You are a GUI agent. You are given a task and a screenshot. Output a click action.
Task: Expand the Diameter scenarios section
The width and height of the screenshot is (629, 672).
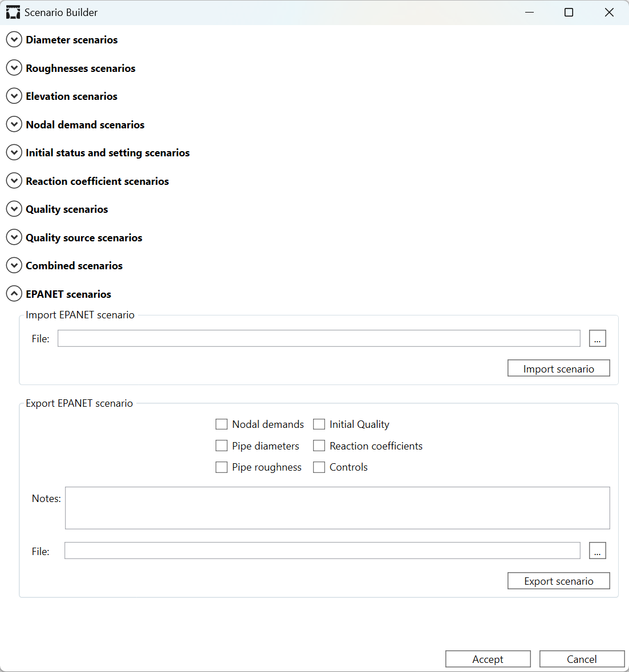[x=14, y=40]
